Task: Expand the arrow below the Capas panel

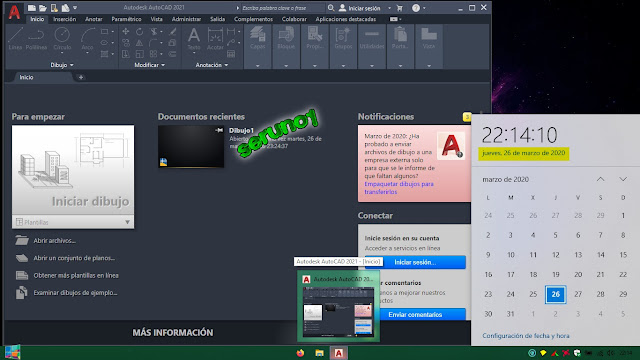Action: tap(258, 65)
